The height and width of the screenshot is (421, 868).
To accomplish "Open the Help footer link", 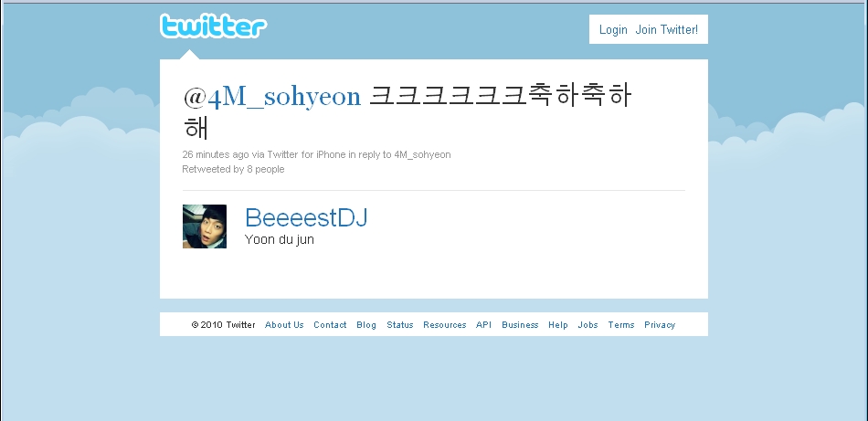I will (x=558, y=325).
